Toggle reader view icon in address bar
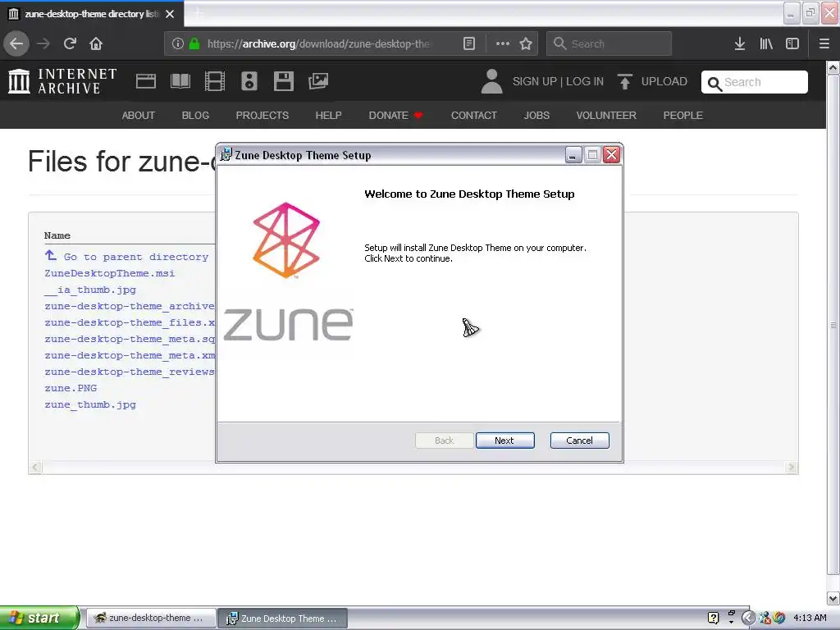 [x=468, y=43]
